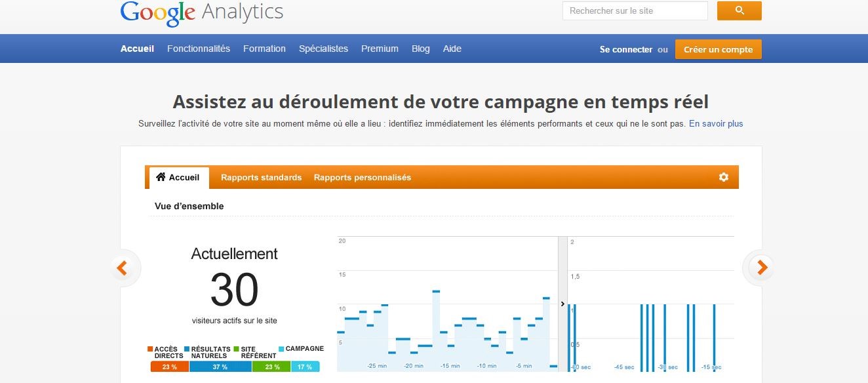Viewport: 868px width, 383px height.
Task: Click the -5 min axis label
Action: [524, 366]
